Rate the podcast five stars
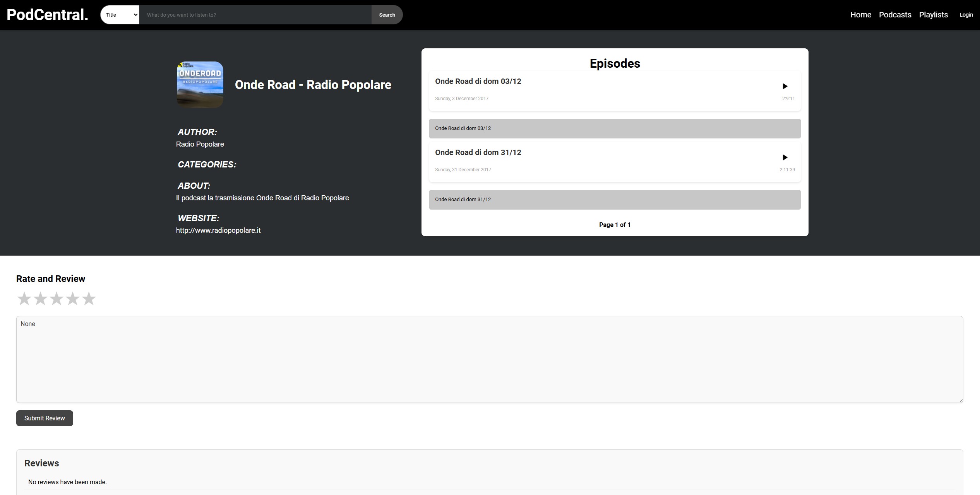980x495 pixels. pos(89,299)
